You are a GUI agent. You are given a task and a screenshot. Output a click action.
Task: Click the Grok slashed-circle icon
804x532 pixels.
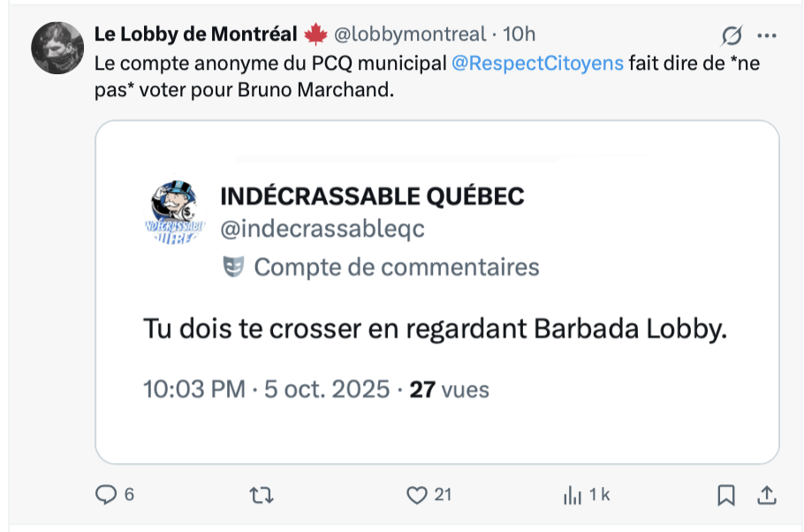[x=731, y=35]
